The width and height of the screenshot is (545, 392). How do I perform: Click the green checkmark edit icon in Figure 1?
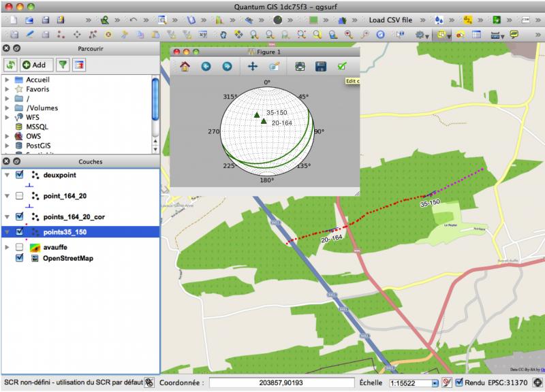(342, 67)
